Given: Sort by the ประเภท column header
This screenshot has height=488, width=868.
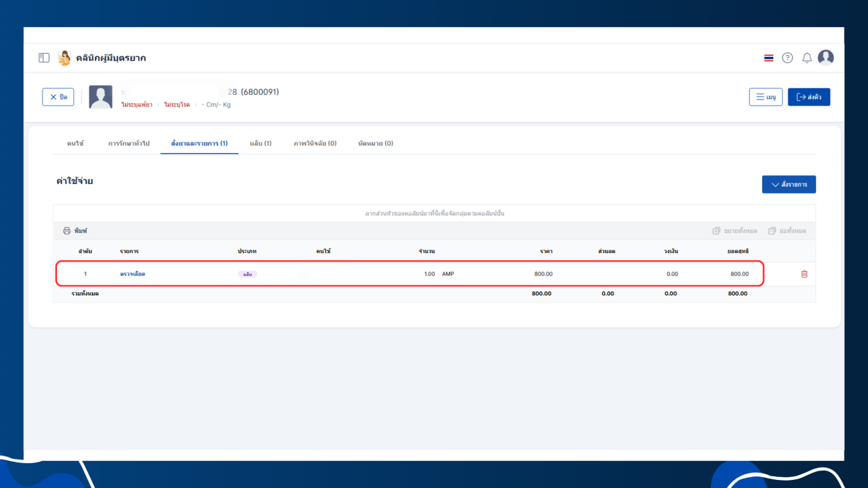Looking at the screenshot, I should pos(247,251).
